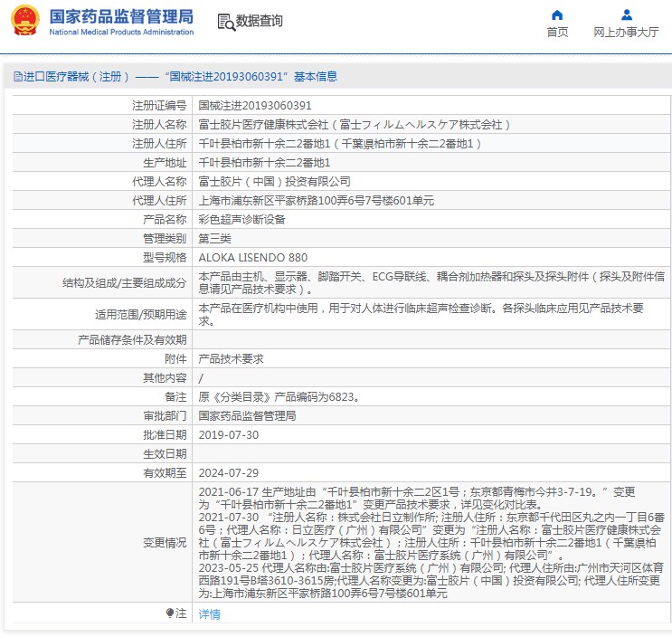Click the 管理类别 value 第三类
Screen dimensions: 672x637
(x=214, y=238)
